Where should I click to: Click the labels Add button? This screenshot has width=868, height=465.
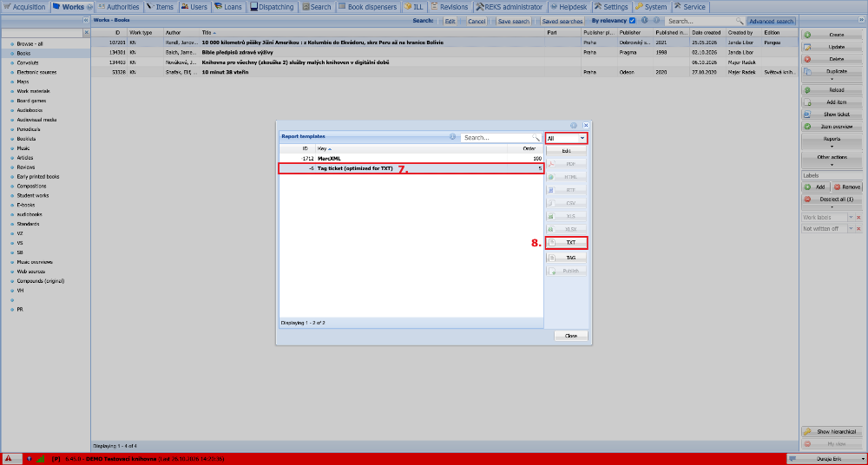[x=816, y=187]
